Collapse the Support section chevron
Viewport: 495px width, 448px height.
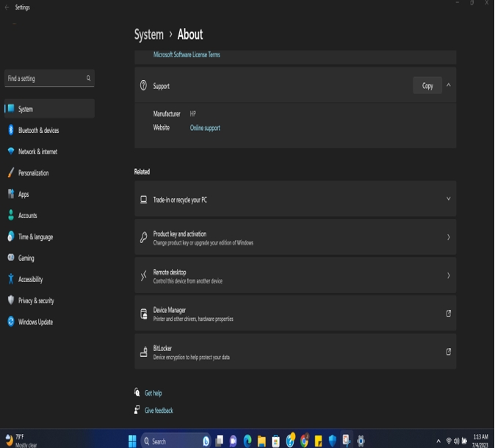(x=449, y=85)
